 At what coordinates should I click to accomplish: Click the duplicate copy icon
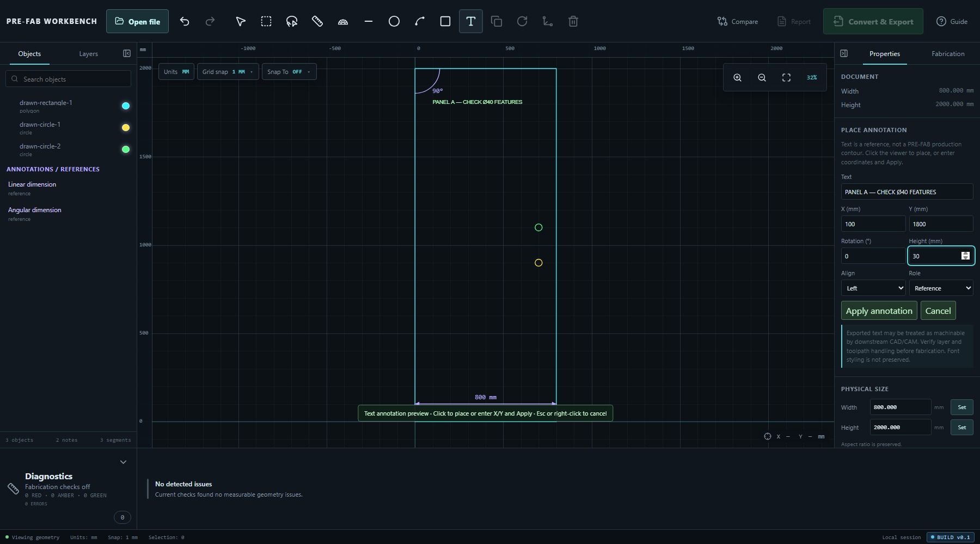point(497,21)
